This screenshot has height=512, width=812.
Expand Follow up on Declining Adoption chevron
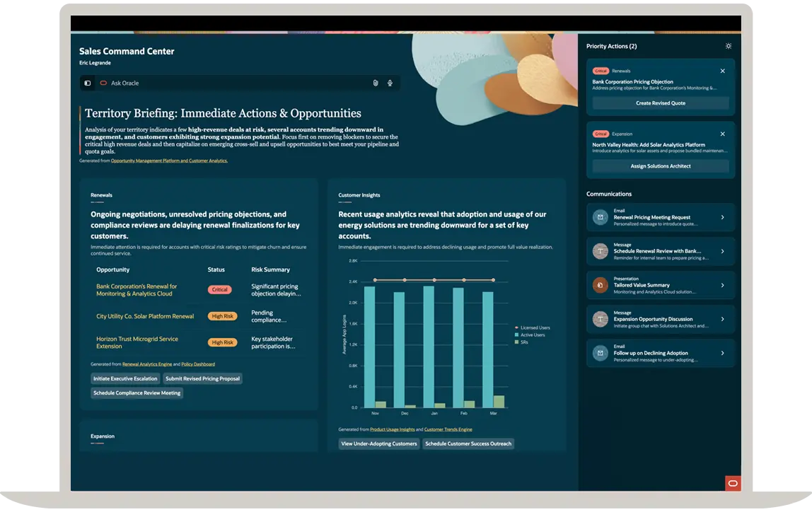[x=722, y=353]
